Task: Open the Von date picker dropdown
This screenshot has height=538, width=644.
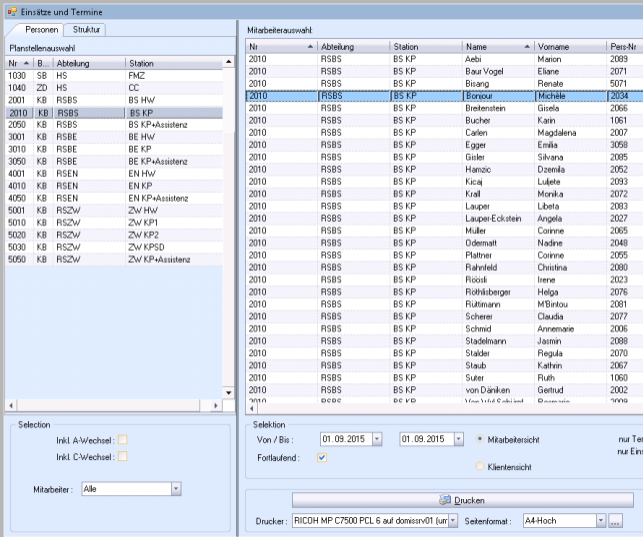Action: click(x=377, y=439)
